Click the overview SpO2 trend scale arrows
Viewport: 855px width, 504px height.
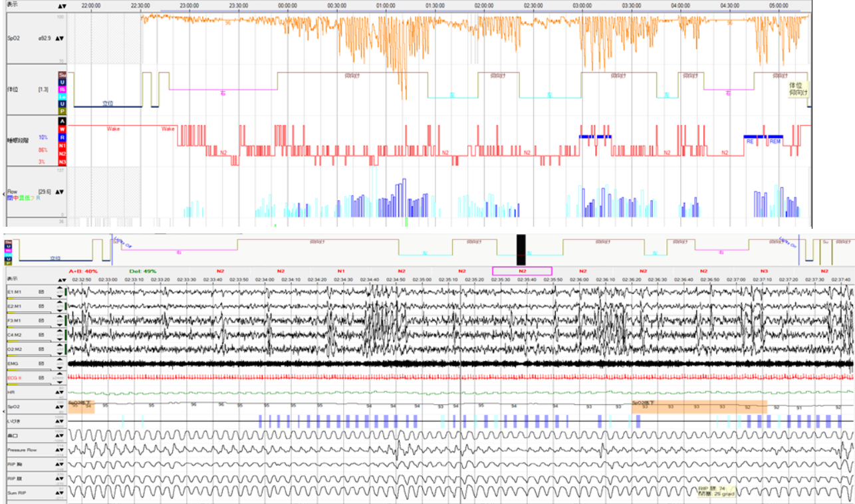pos(60,38)
